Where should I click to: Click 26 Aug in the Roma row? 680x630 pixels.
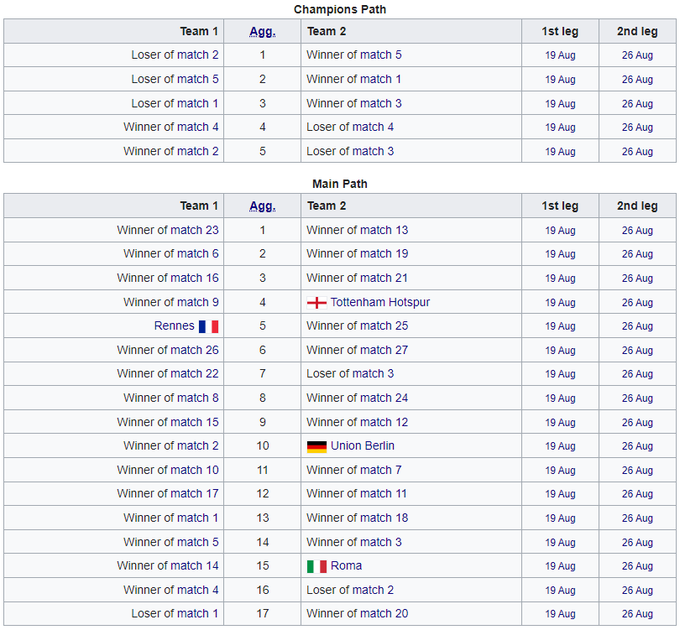(x=637, y=567)
